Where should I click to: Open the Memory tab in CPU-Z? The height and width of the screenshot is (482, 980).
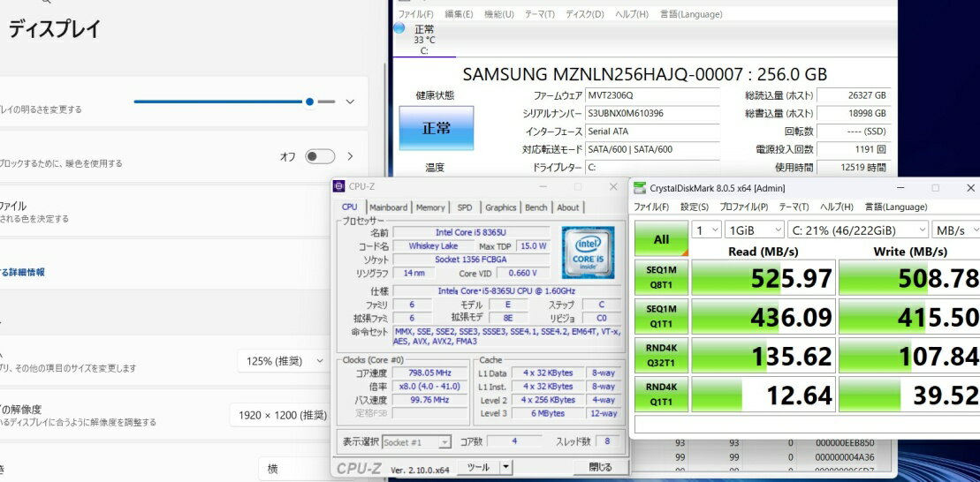coord(430,207)
